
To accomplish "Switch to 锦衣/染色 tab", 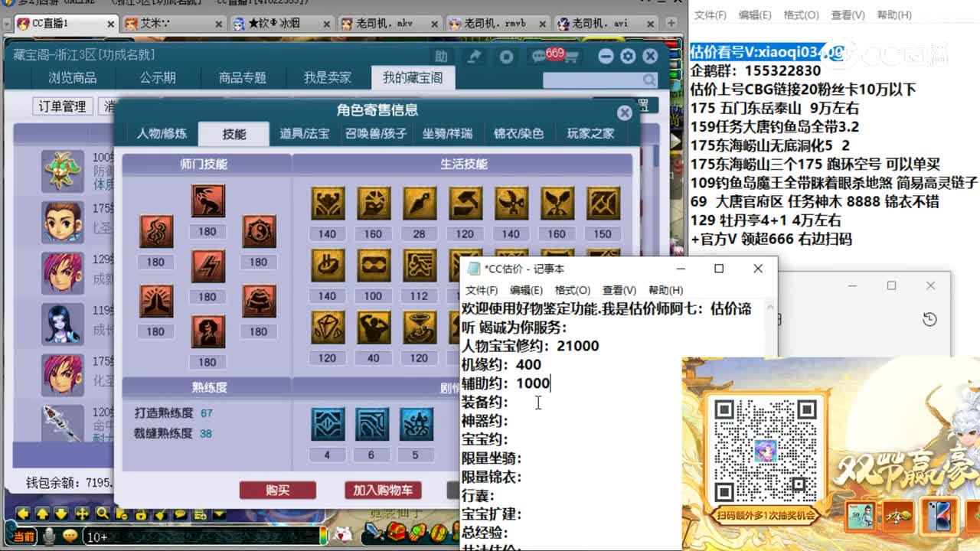I will (x=518, y=133).
